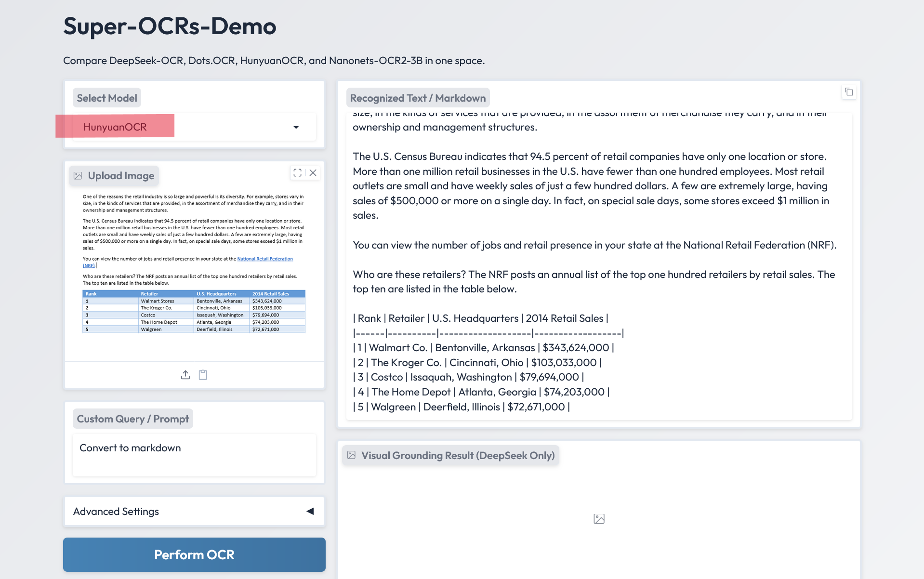924x579 pixels.
Task: Remove the uploaded image with the X icon
Action: [x=313, y=173]
